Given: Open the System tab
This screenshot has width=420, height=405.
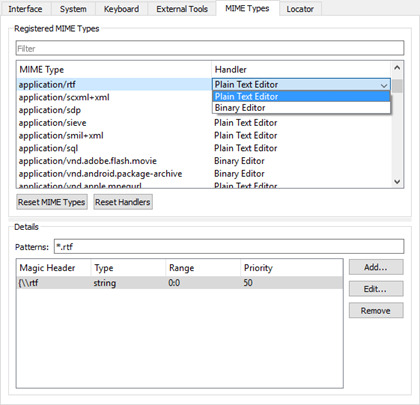Looking at the screenshot, I should (x=73, y=9).
